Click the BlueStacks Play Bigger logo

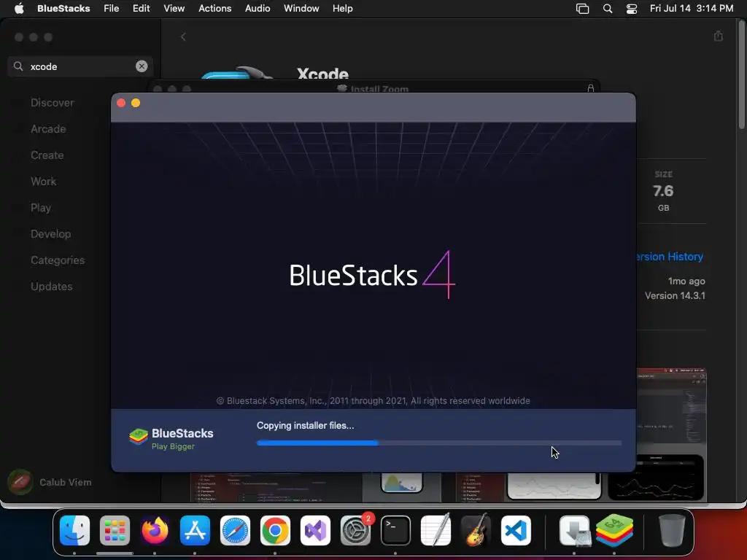171,438
